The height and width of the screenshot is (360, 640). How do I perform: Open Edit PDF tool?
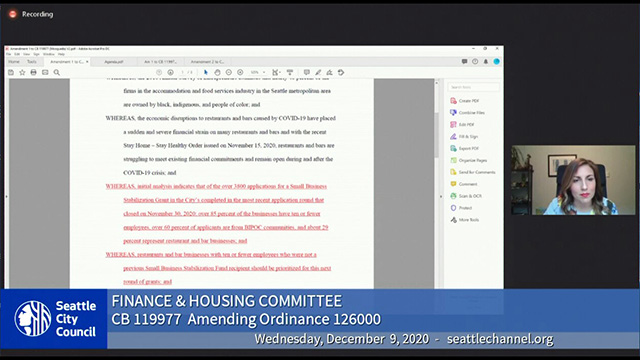(x=462, y=124)
